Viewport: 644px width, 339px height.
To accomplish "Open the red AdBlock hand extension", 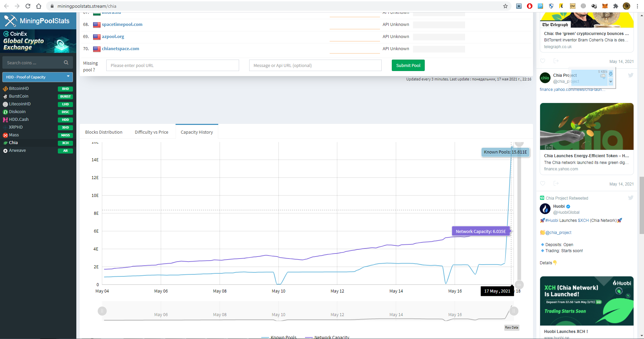I will [530, 6].
